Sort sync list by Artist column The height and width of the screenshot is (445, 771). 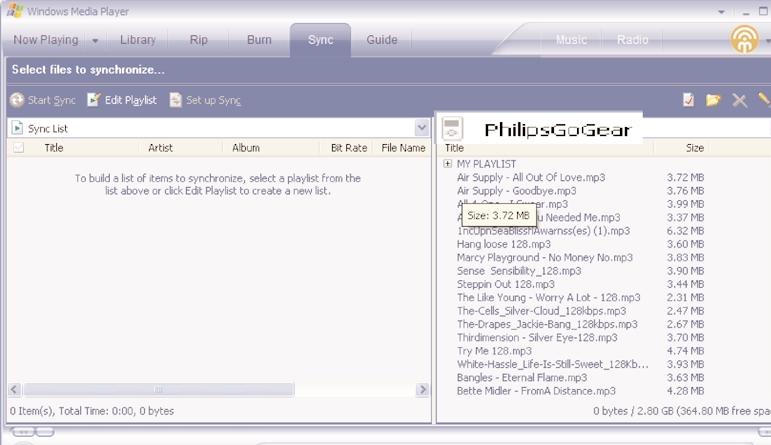[160, 148]
